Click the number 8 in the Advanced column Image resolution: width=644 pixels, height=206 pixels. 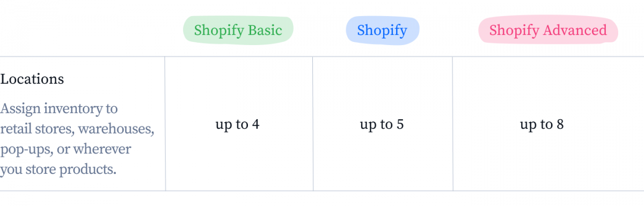pos(560,124)
